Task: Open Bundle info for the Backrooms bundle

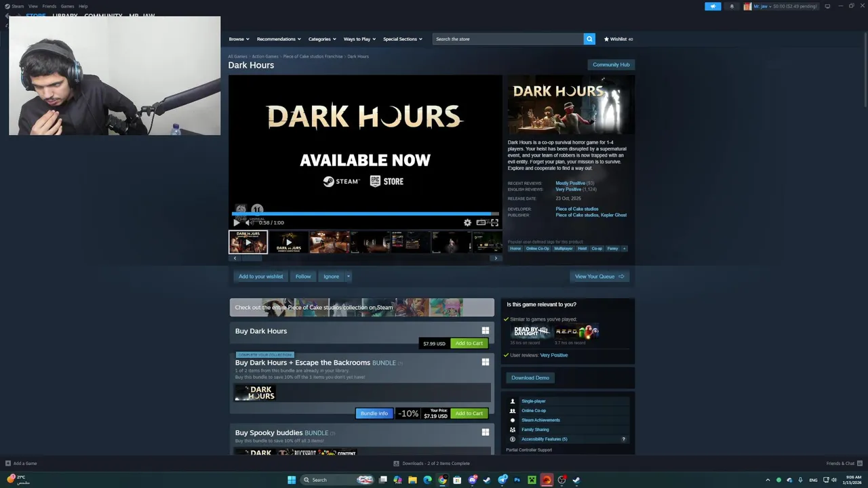Action: pyautogui.click(x=374, y=413)
